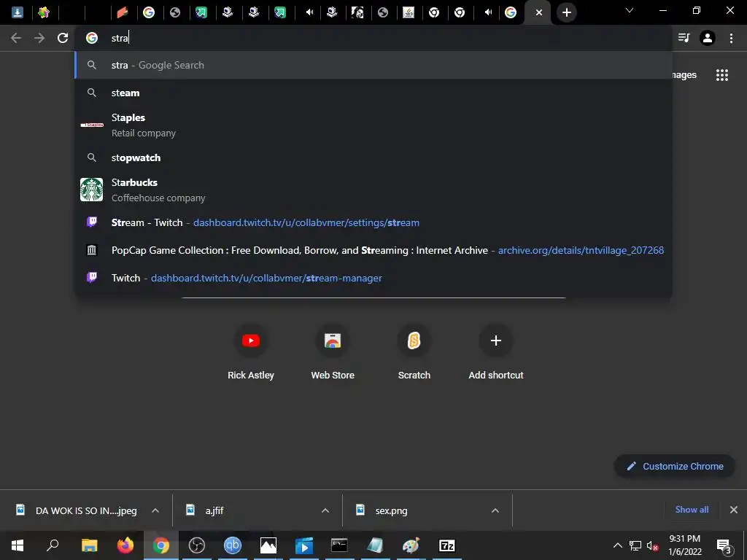
Task: Open PopCap Game Collection archive.org suggestion
Action: click(373, 250)
